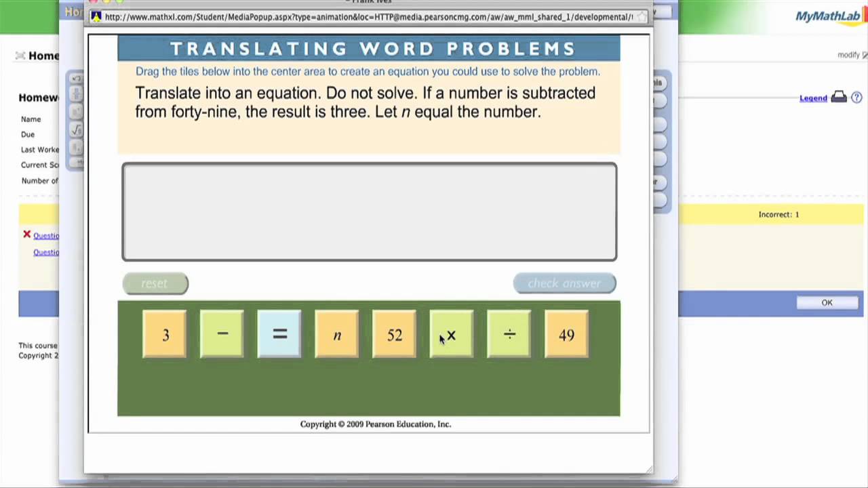Click the "Due" label on background page

pyautogui.click(x=28, y=135)
